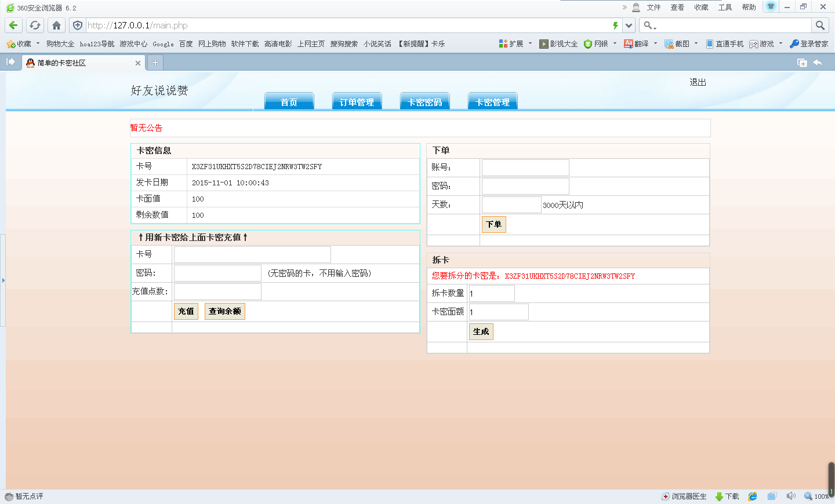Switch to 订单管理 navigation tab

pos(357,101)
